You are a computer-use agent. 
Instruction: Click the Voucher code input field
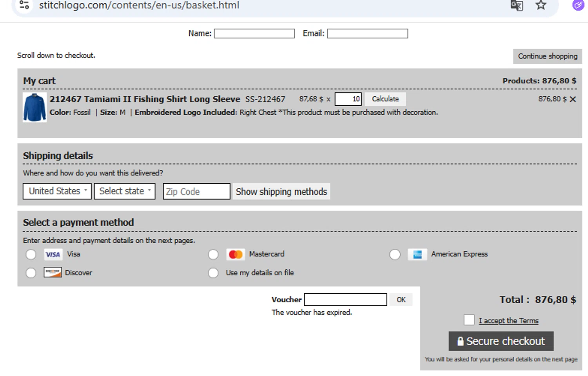(x=346, y=300)
